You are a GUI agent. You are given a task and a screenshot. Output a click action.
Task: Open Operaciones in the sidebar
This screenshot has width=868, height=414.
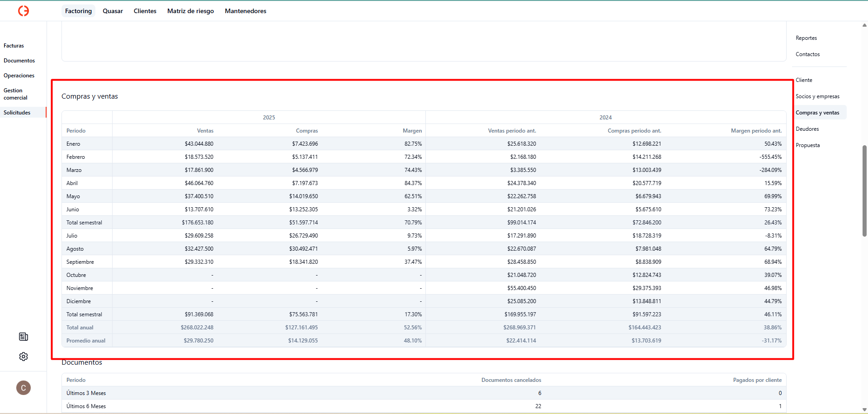19,76
